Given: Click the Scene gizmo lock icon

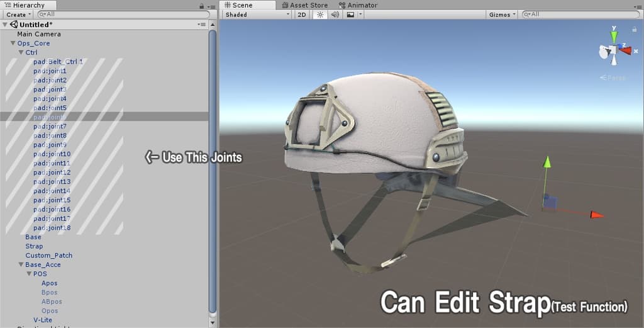Looking at the screenshot, I should point(634,29).
